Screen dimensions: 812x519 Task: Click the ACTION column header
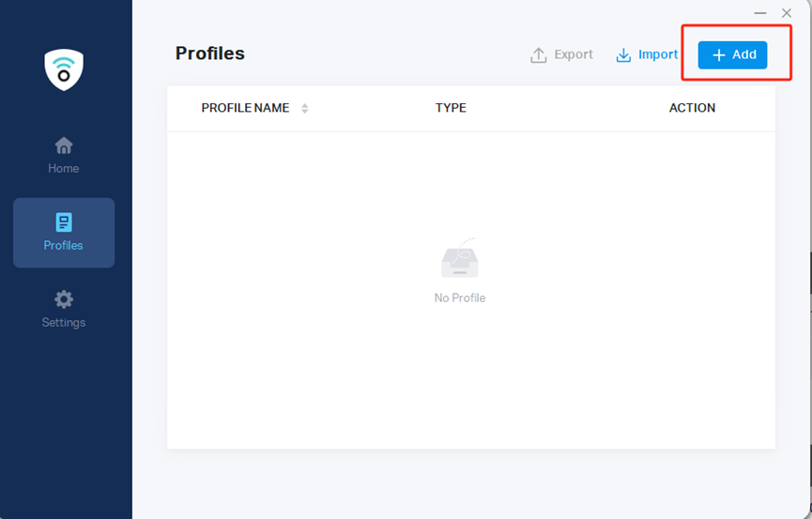[x=692, y=108]
